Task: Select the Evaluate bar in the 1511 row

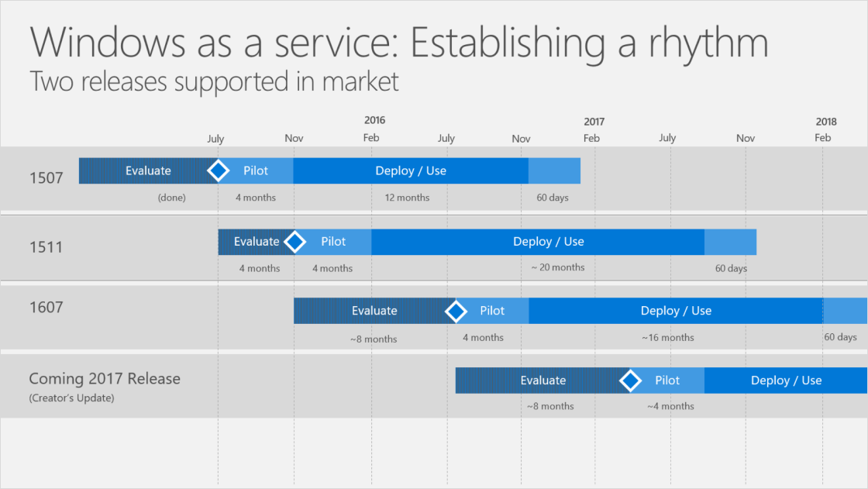Action: click(x=257, y=242)
